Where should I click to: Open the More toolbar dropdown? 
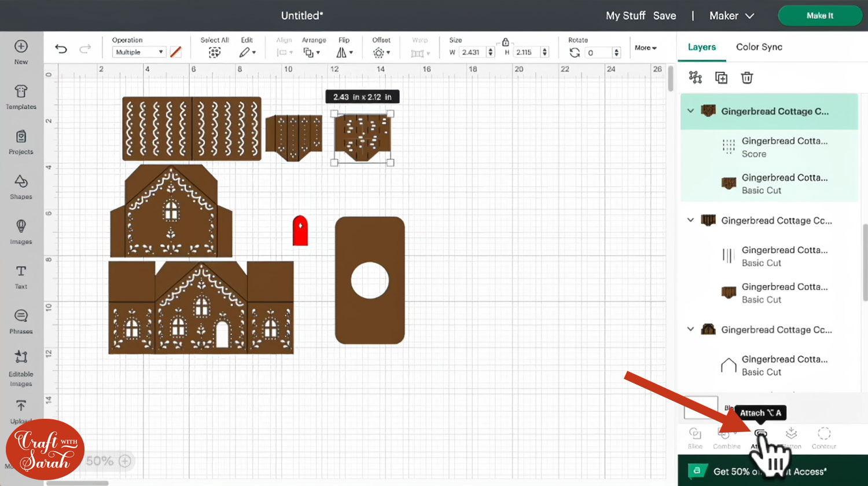click(645, 47)
